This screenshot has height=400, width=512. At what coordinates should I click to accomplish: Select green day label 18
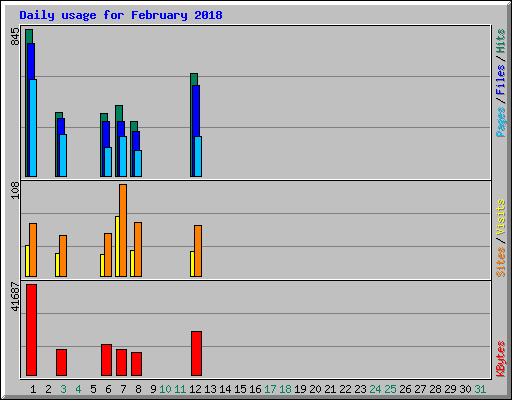[285, 389]
